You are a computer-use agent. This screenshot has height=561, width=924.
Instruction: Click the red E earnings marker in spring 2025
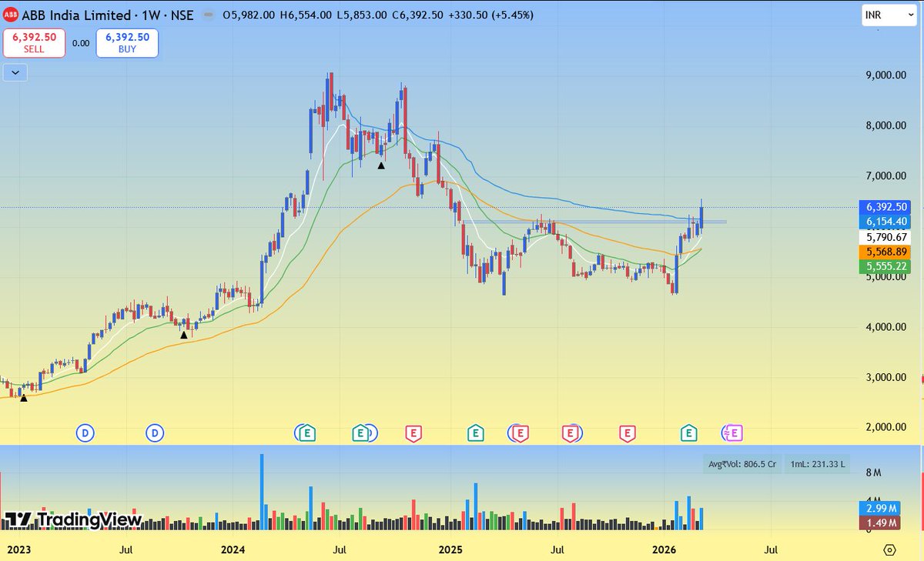click(521, 434)
